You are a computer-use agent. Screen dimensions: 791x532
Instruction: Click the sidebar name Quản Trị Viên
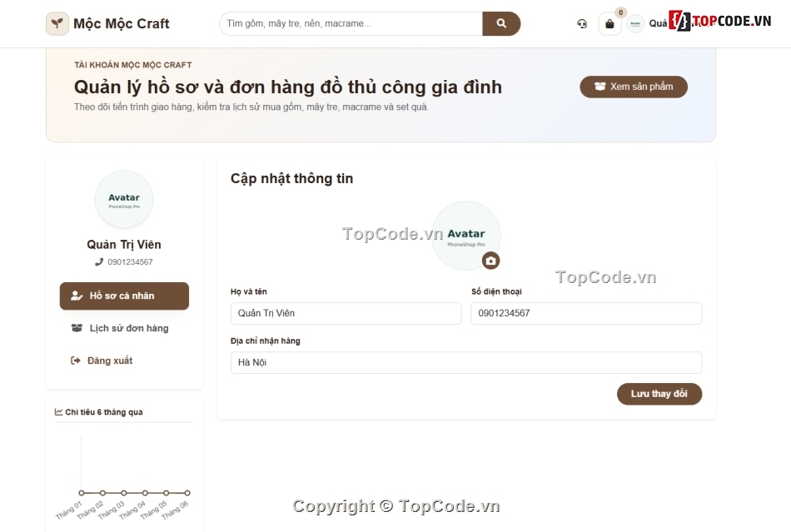(124, 245)
